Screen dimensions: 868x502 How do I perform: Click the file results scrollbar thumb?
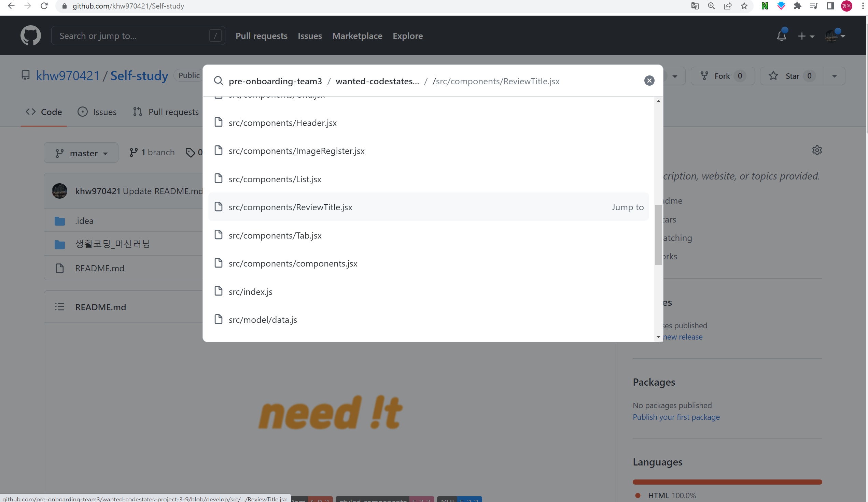(658, 234)
